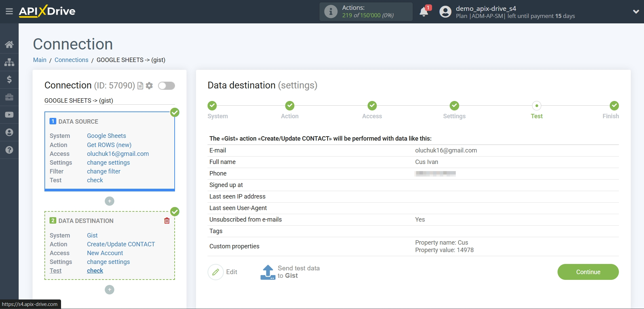Open change filter in Data Source
Viewport: 644px width, 309px height.
coord(103,171)
